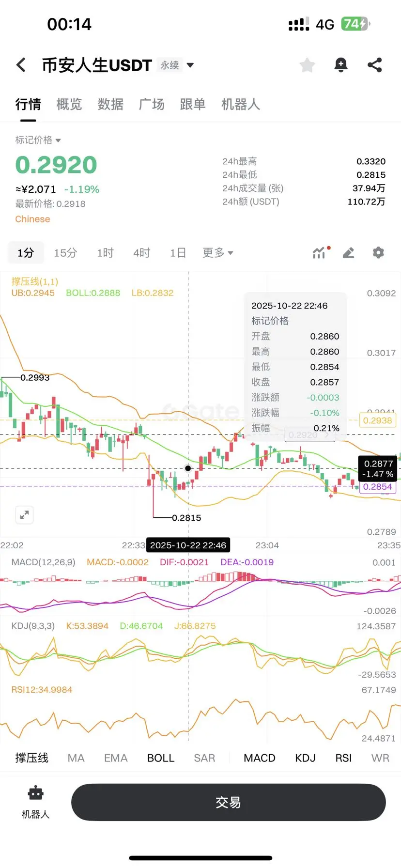Switch to 行情 tab
Viewport: 401px width, 868px height.
click(x=28, y=104)
